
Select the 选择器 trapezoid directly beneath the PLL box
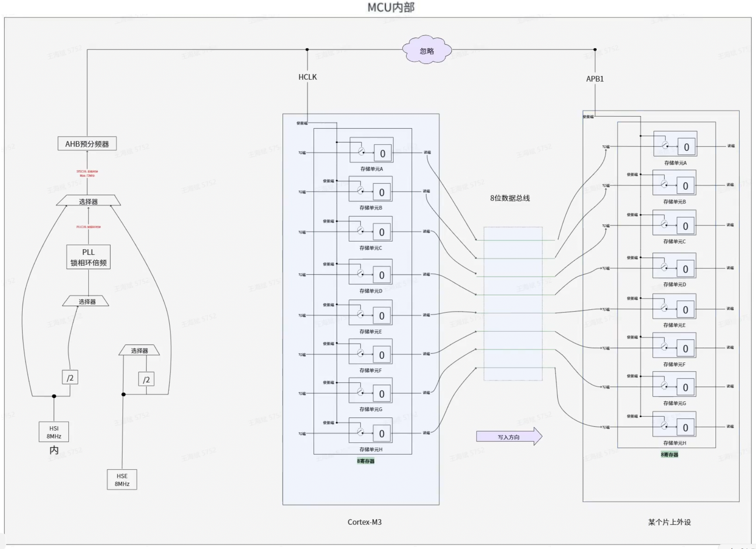coord(86,301)
